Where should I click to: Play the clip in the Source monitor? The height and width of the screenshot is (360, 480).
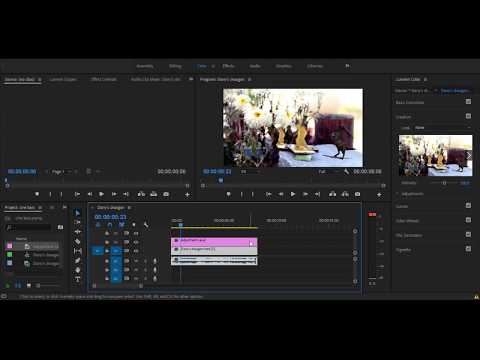tap(101, 194)
